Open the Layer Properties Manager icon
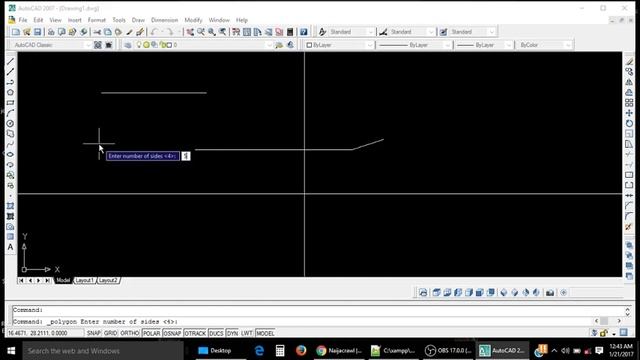 [x=128, y=45]
